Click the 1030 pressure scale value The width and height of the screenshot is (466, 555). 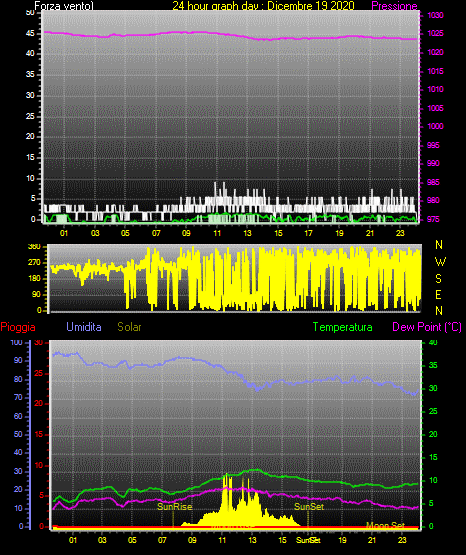(435, 15)
